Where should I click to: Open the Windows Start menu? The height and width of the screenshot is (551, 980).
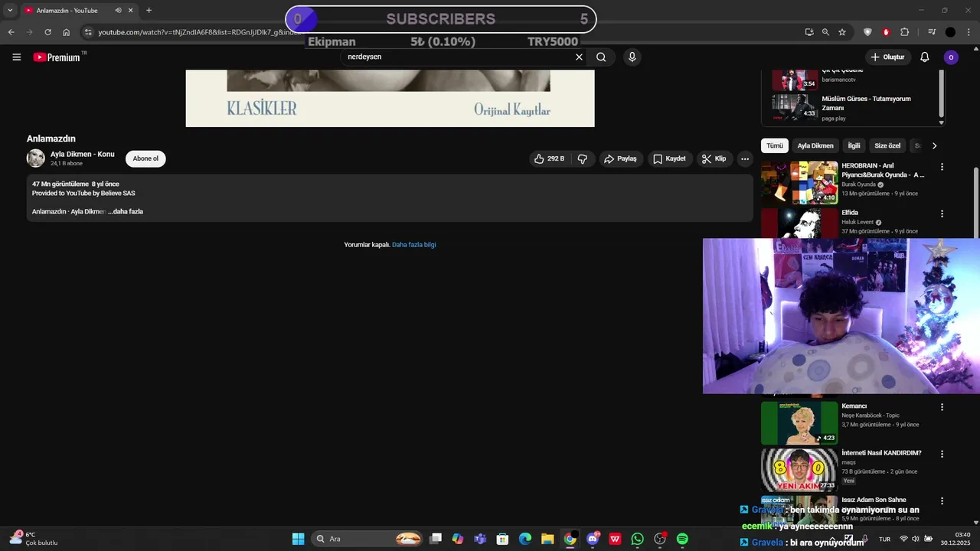pyautogui.click(x=298, y=539)
